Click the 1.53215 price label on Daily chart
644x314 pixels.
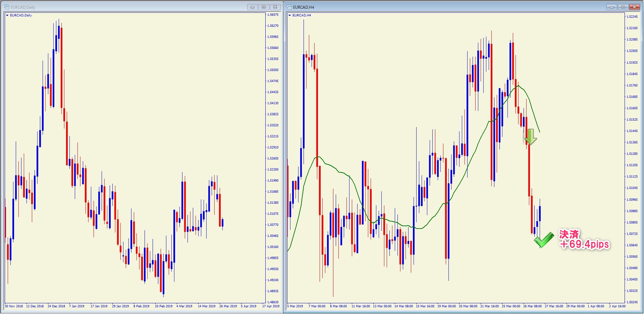tap(273, 136)
